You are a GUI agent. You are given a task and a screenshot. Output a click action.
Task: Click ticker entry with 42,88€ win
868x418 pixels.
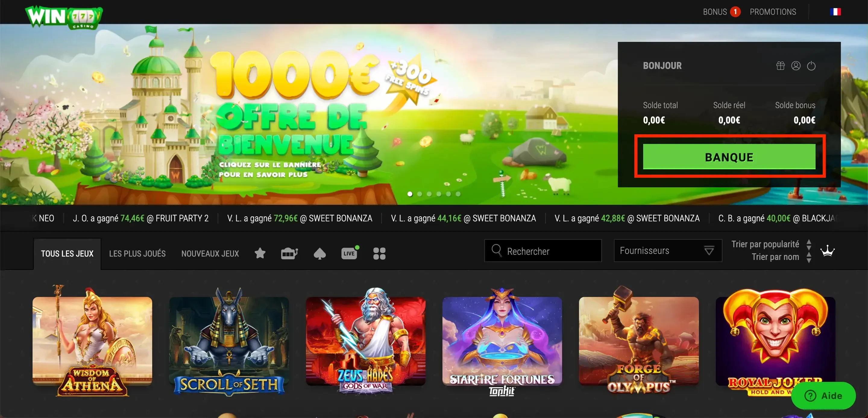coord(627,218)
